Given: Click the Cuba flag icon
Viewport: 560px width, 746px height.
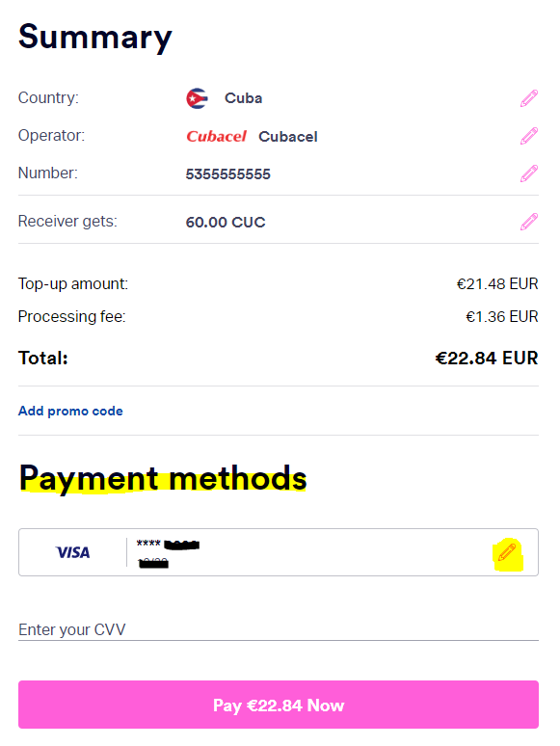Looking at the screenshot, I should coord(197,98).
